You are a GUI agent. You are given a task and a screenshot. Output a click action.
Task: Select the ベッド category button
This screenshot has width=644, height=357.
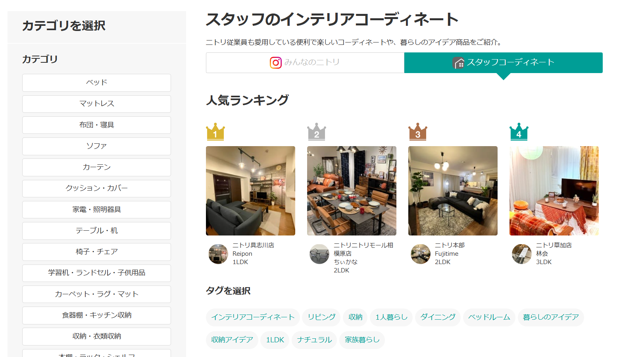tap(96, 83)
